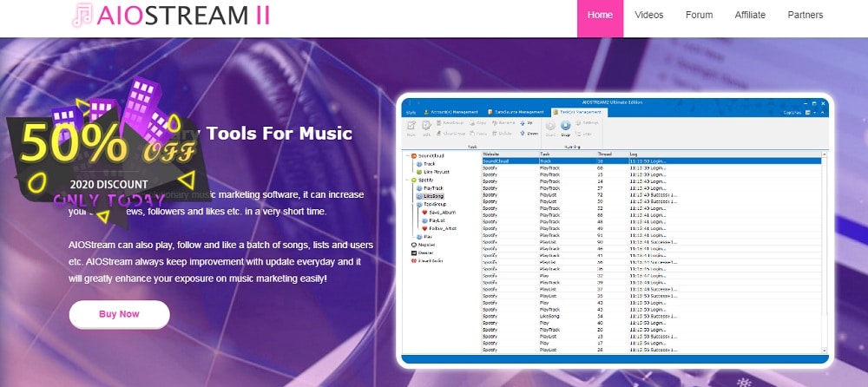Sort by the Thread column header
This screenshot has height=387, width=868.
612,154
